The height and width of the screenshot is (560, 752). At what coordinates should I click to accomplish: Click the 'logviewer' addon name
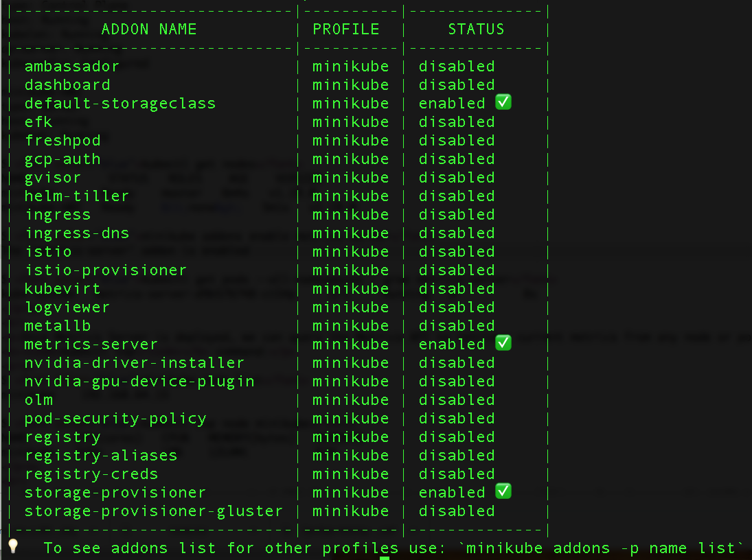coord(67,307)
